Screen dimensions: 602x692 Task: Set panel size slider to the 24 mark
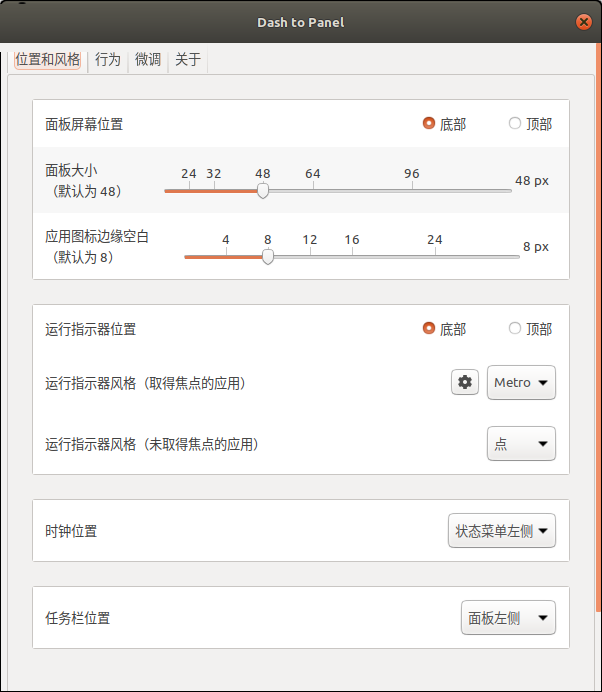coord(189,190)
